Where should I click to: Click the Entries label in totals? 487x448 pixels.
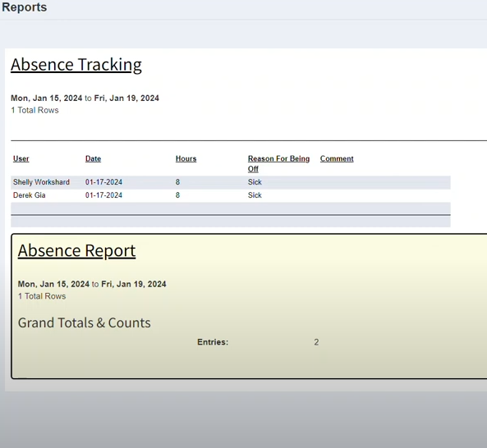click(213, 342)
